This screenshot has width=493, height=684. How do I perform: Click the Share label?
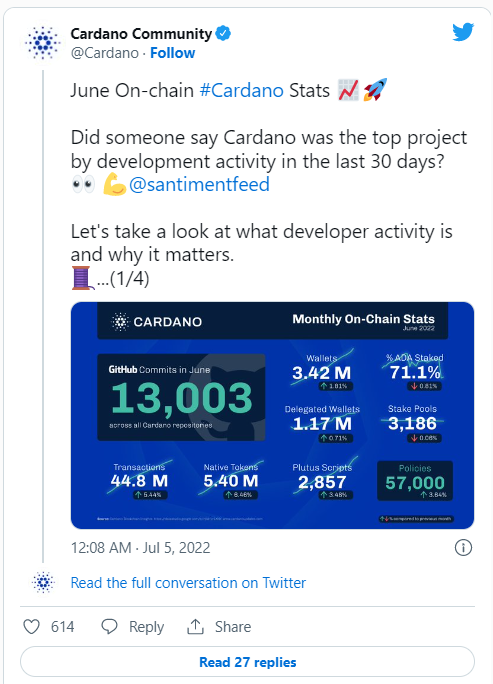coord(233,627)
